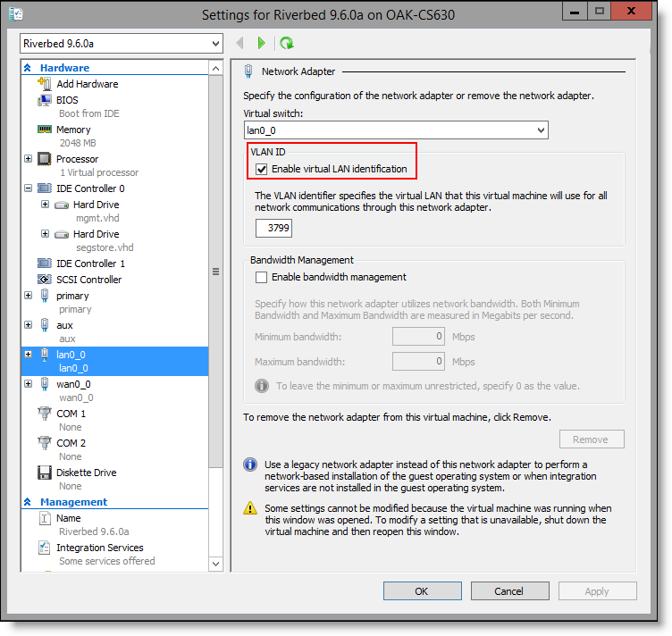672x636 pixels.
Task: Toggle Enable virtual LAN identification checkbox
Action: click(x=261, y=169)
